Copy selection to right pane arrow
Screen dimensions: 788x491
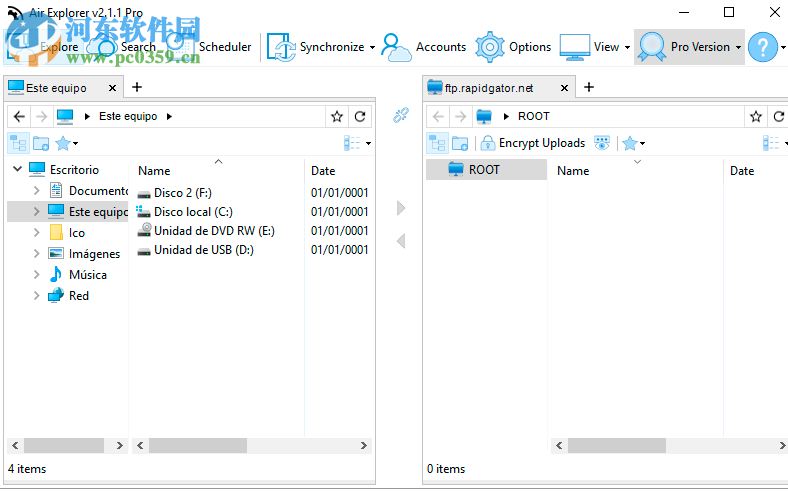click(401, 208)
